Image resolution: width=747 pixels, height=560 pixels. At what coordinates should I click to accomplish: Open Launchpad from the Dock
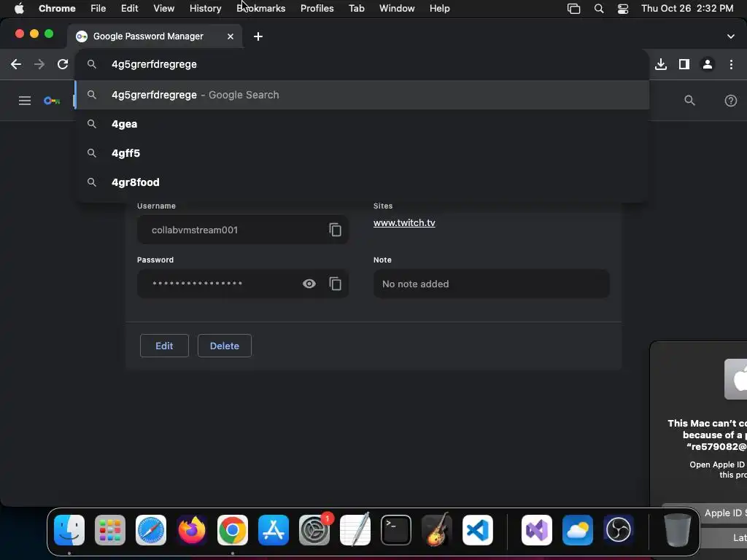coord(110,529)
